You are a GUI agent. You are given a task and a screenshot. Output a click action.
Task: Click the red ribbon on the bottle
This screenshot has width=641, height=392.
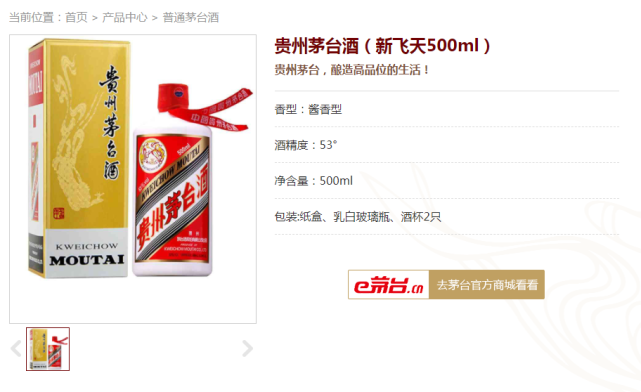pyautogui.click(x=208, y=108)
